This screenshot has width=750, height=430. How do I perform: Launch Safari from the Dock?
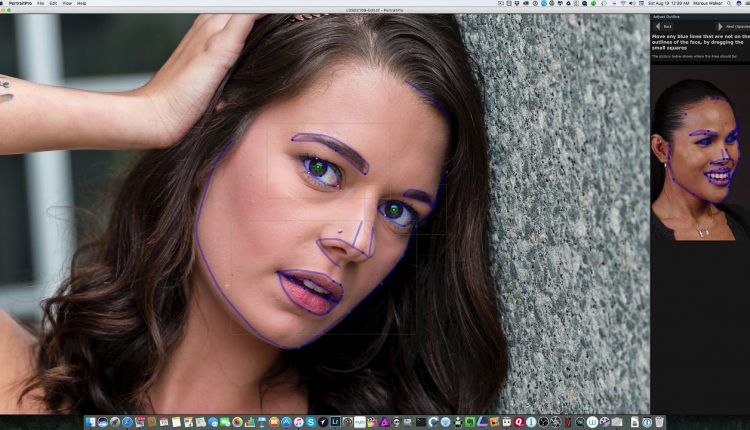(127, 422)
